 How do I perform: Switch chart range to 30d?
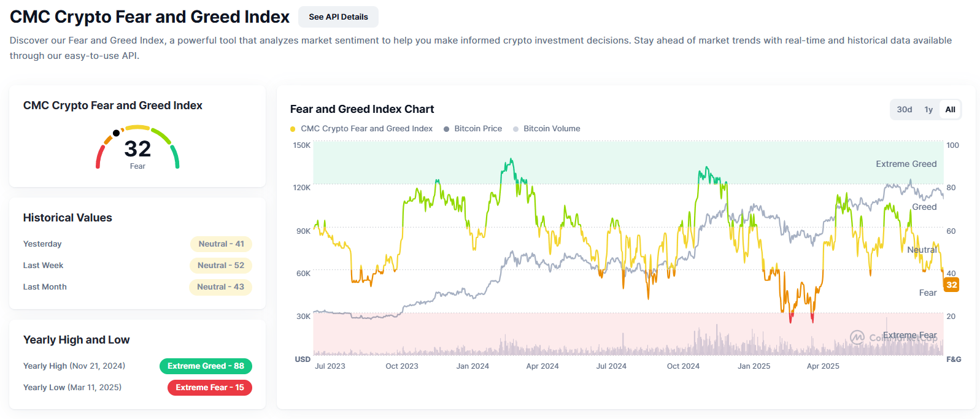tap(904, 110)
